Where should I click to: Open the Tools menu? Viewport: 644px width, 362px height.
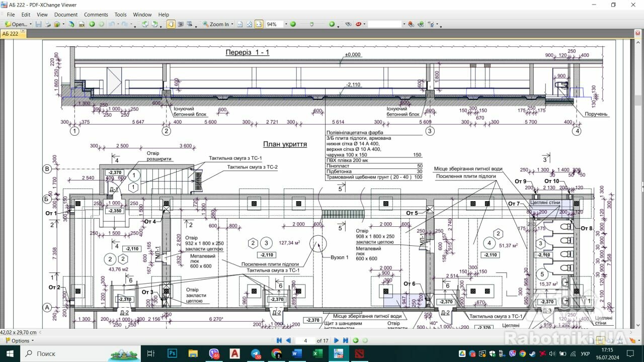click(x=121, y=15)
